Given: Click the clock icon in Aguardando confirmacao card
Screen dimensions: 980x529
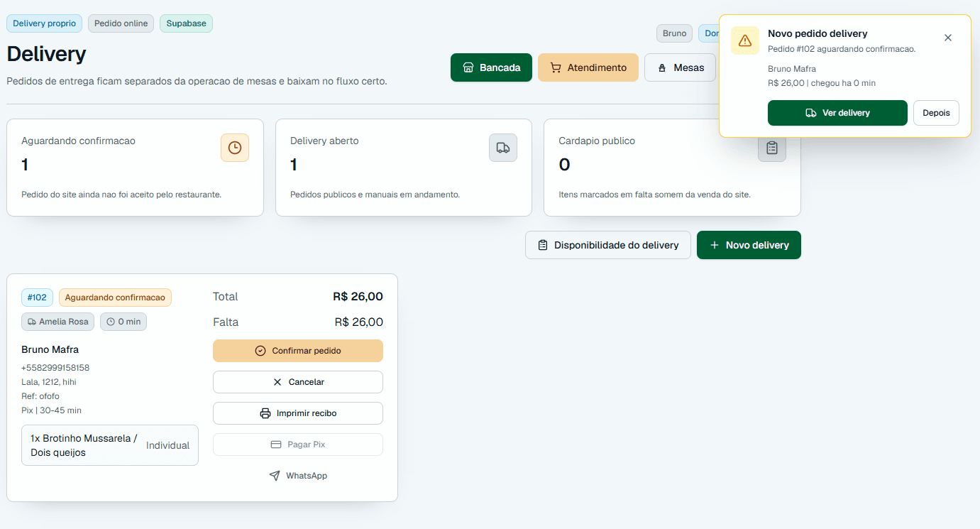Looking at the screenshot, I should (235, 148).
